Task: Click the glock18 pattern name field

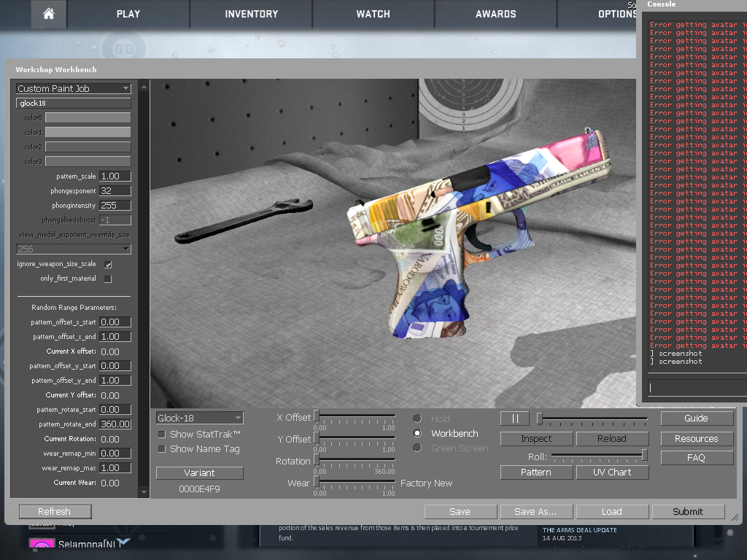Action: (x=74, y=104)
